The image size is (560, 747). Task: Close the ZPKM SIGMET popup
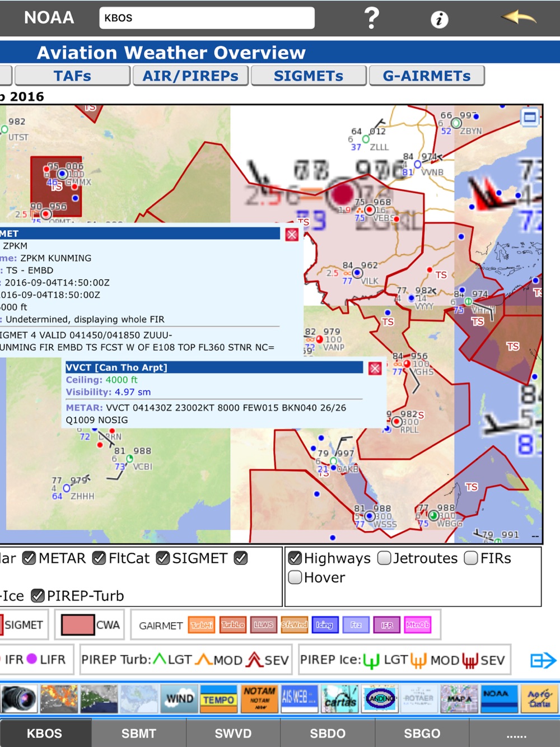click(x=292, y=235)
